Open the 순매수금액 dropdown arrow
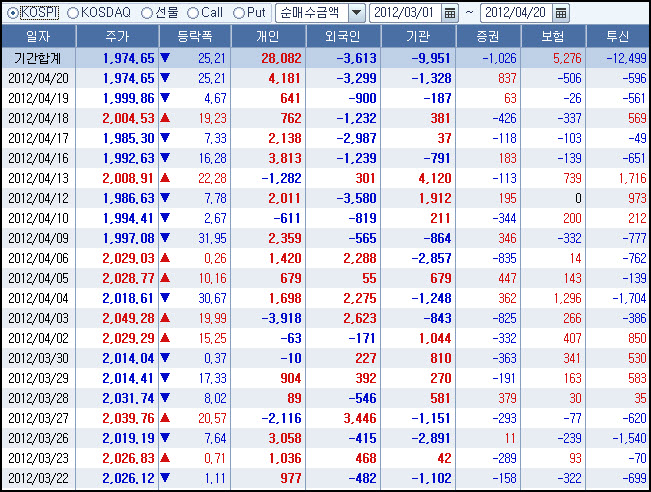Image resolution: width=651 pixels, height=492 pixels. click(356, 13)
